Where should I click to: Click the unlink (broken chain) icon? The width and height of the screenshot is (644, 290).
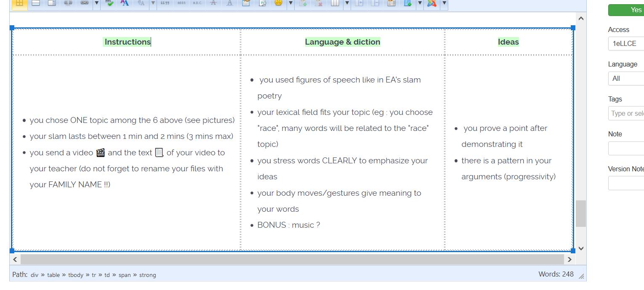pyautogui.click(x=68, y=3)
